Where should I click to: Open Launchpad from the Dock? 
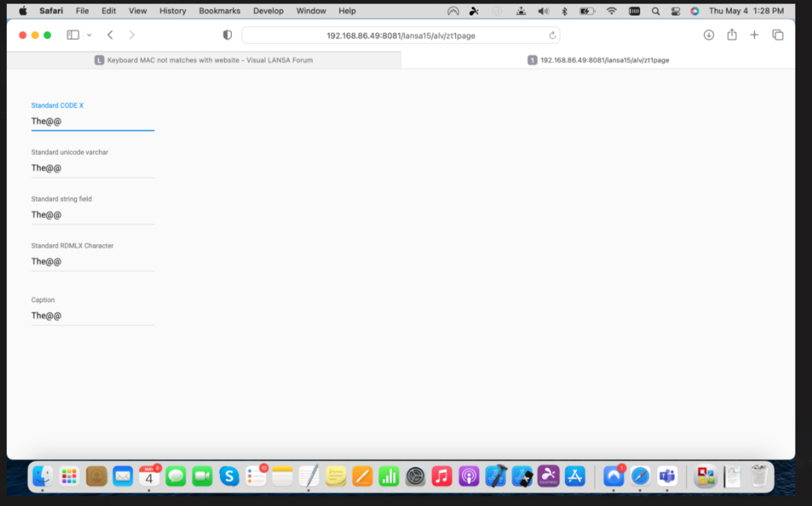[x=69, y=476]
